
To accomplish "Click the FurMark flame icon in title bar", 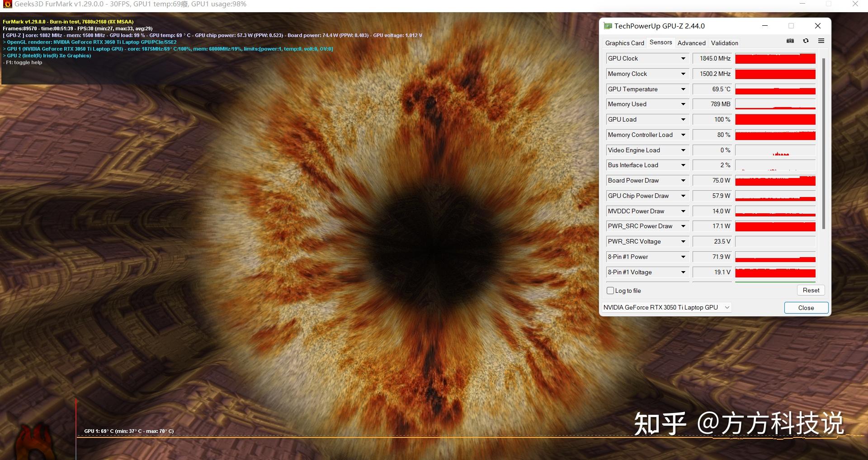I will click(x=7, y=4).
